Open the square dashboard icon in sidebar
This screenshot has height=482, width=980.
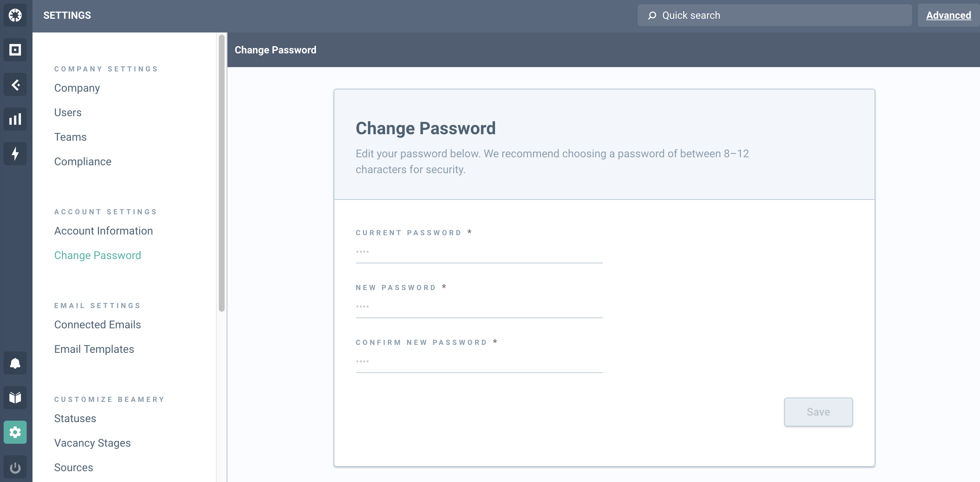click(15, 50)
